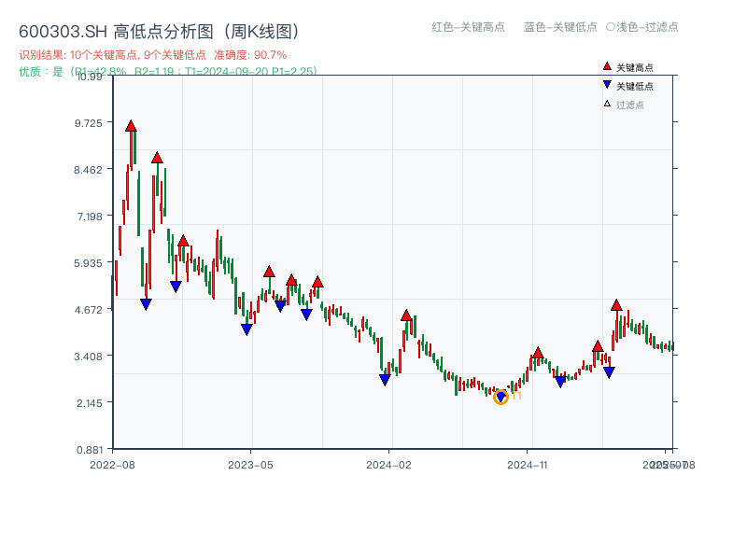This screenshot has width=747, height=560.
Task: Click the 2024-11 axis date label
Action: click(527, 462)
